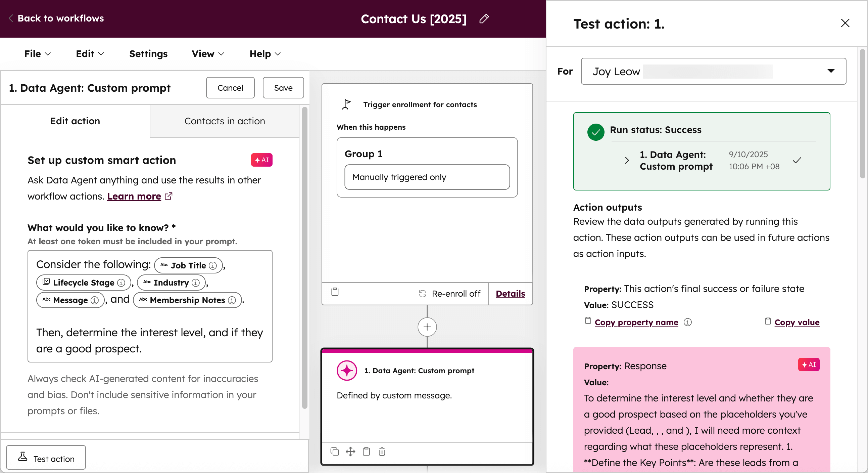Click the trigger enrollment flag icon
The height and width of the screenshot is (473, 868).
point(346,104)
